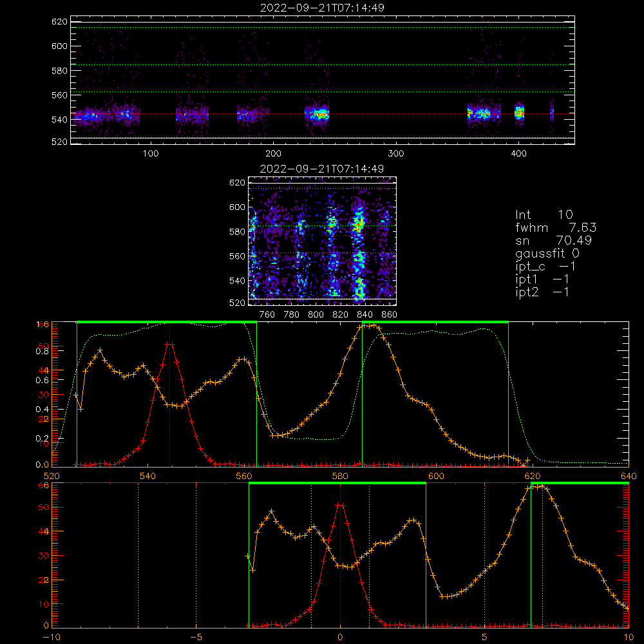
Task: Click the bright patch near x 400 in top spectrogram
Action: (520, 113)
